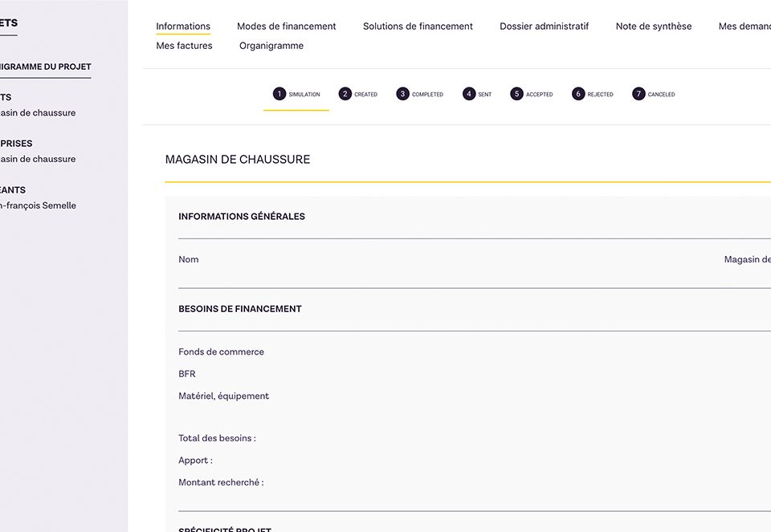Click the Informations générales section header

click(242, 217)
